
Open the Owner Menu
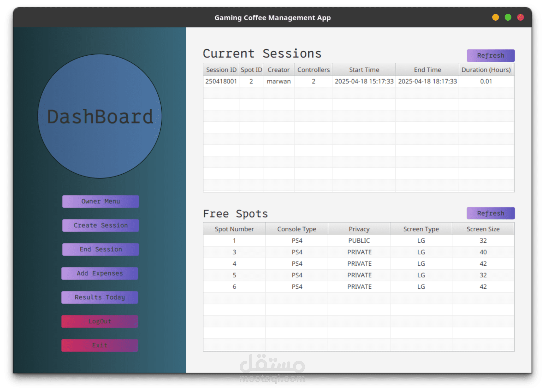[101, 202]
